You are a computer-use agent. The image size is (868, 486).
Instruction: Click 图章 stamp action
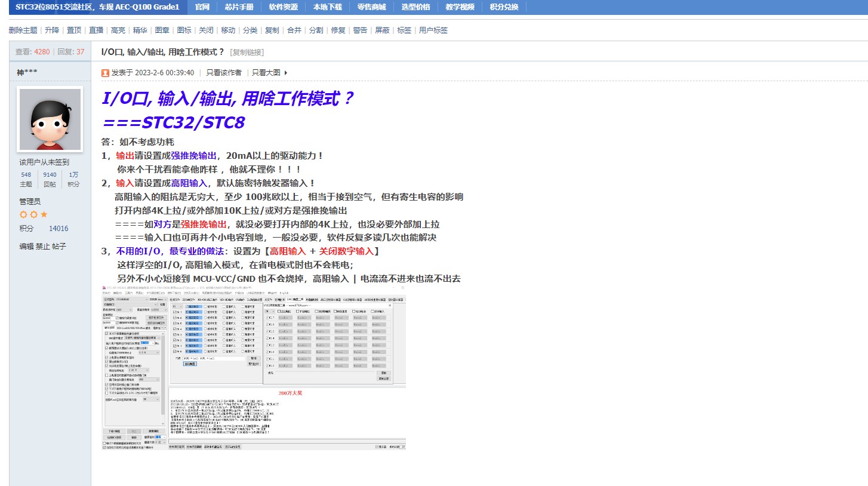coord(162,30)
